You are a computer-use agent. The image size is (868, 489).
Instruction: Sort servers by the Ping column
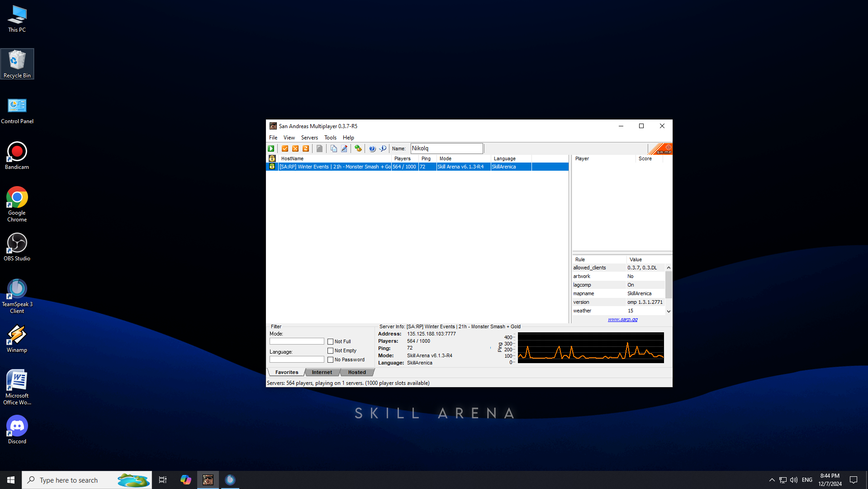coord(427,158)
